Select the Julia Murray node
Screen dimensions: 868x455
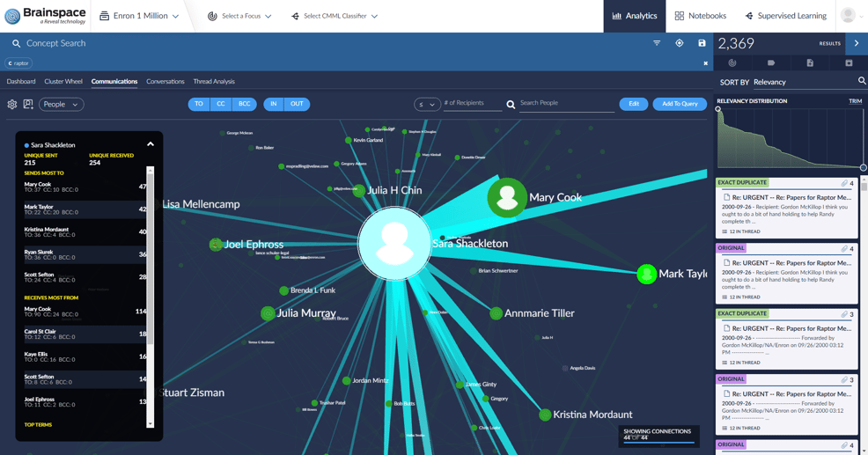[268, 313]
